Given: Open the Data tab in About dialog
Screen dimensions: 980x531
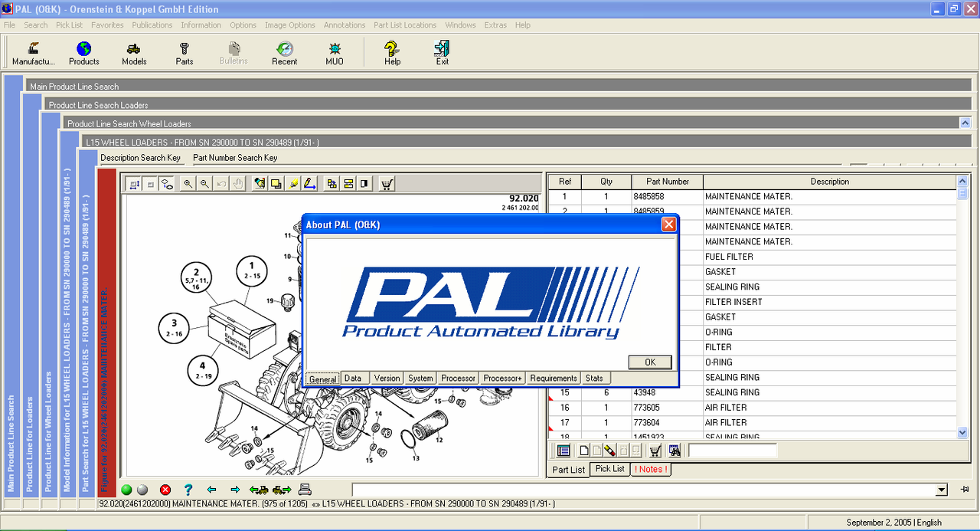Looking at the screenshot, I should [x=353, y=378].
